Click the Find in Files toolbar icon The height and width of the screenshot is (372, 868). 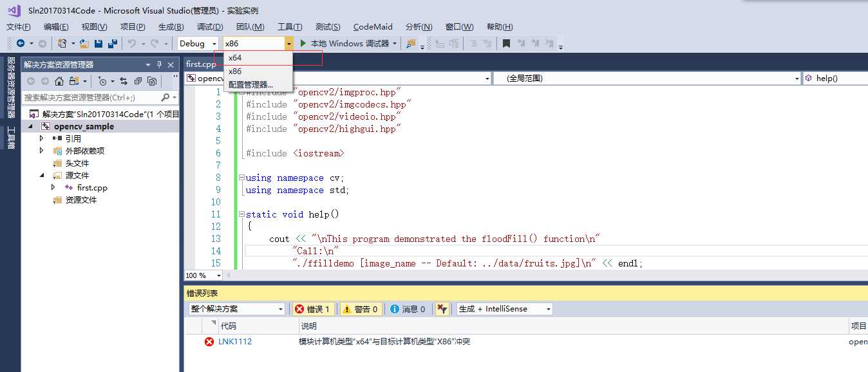(x=411, y=43)
